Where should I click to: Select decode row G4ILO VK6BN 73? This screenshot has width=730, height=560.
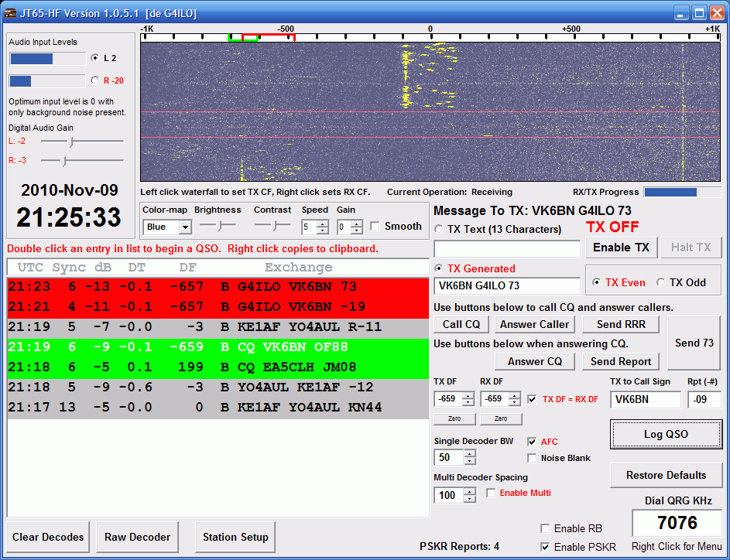(x=218, y=286)
